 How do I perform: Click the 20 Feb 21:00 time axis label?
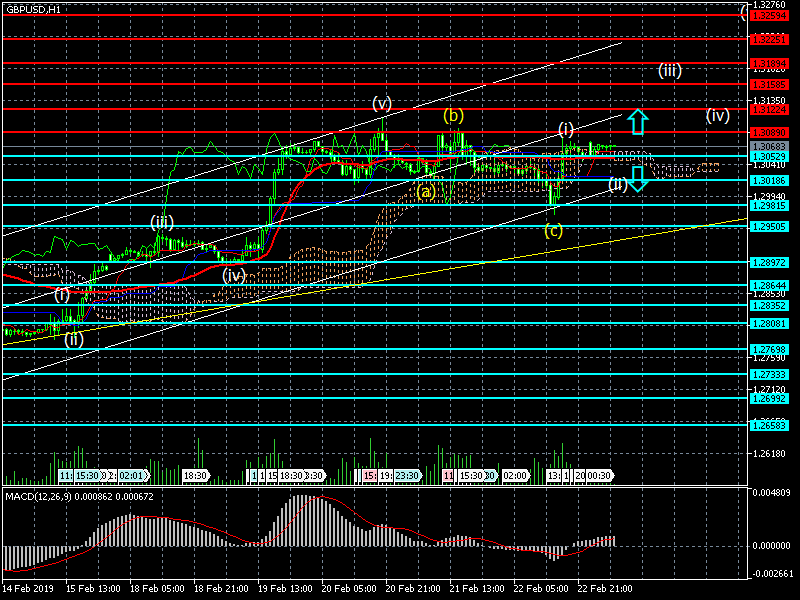tap(413, 588)
